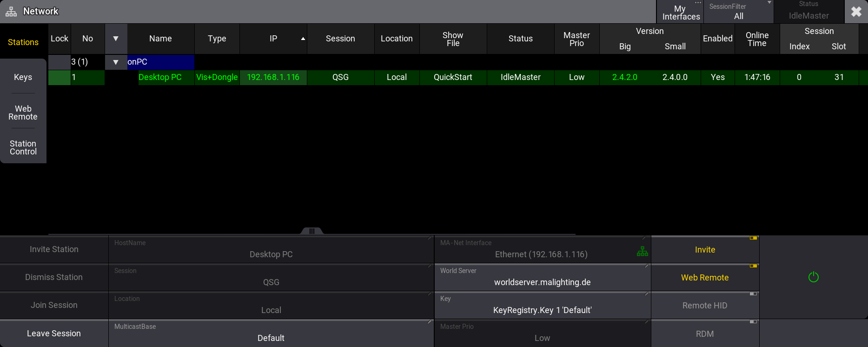
Task: Click the Vis+Dongle type cell
Action: [217, 77]
